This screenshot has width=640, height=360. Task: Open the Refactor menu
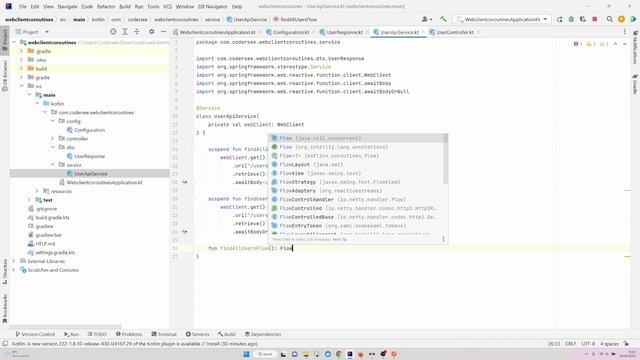[106, 7]
